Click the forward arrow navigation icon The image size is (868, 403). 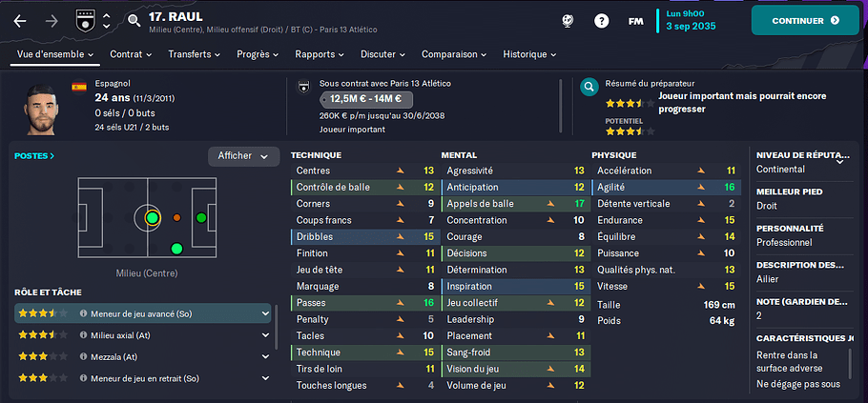[52, 21]
